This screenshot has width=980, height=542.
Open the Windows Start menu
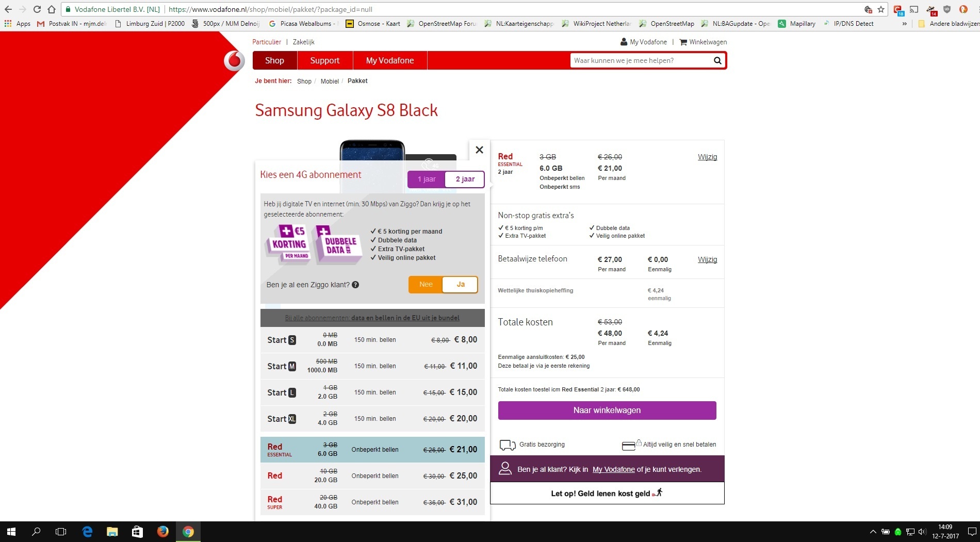pos(11,532)
